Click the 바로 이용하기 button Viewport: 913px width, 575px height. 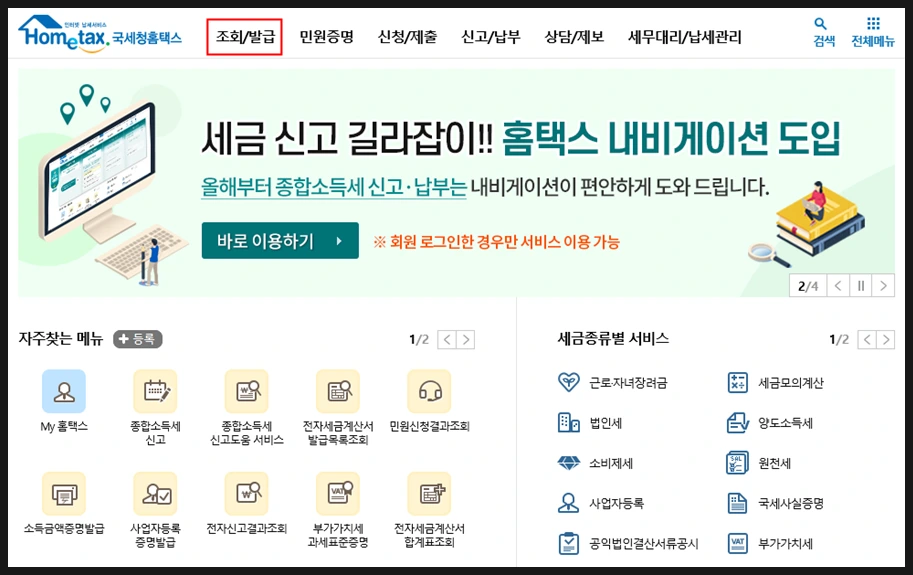280,240
